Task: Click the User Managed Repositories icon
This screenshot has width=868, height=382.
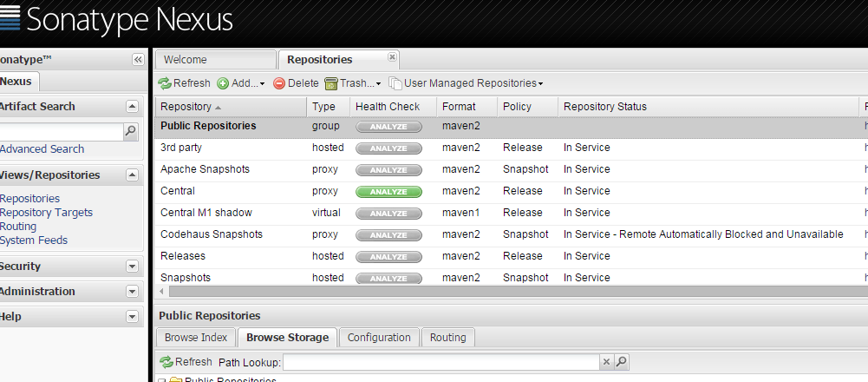Action: (x=395, y=83)
